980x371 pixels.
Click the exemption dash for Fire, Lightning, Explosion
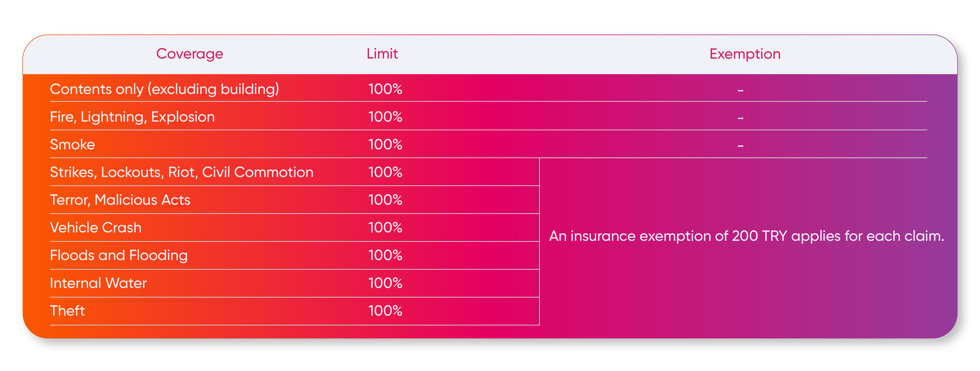[740, 118]
